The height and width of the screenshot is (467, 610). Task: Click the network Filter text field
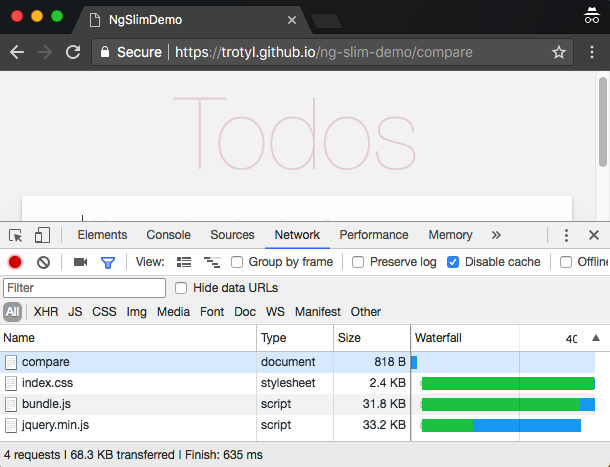(x=84, y=288)
